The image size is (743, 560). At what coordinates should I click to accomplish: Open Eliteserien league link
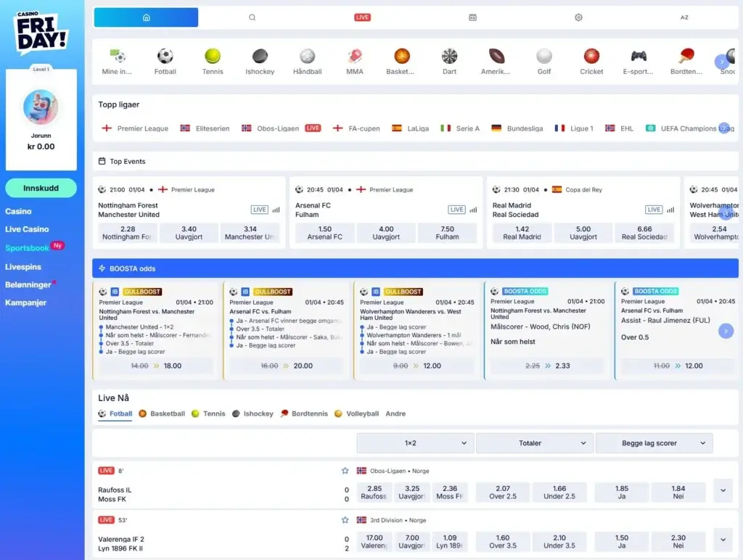point(205,128)
